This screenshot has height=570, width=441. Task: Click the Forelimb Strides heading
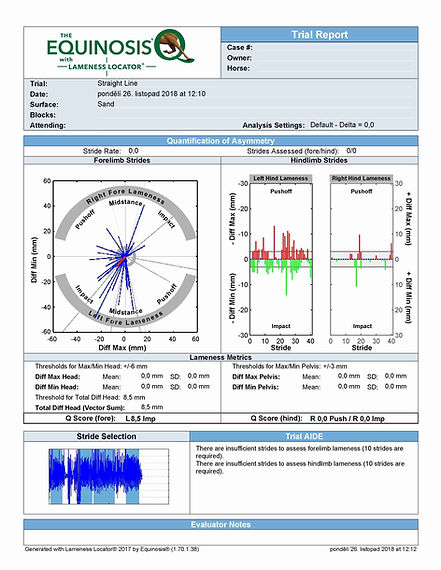pyautogui.click(x=122, y=160)
